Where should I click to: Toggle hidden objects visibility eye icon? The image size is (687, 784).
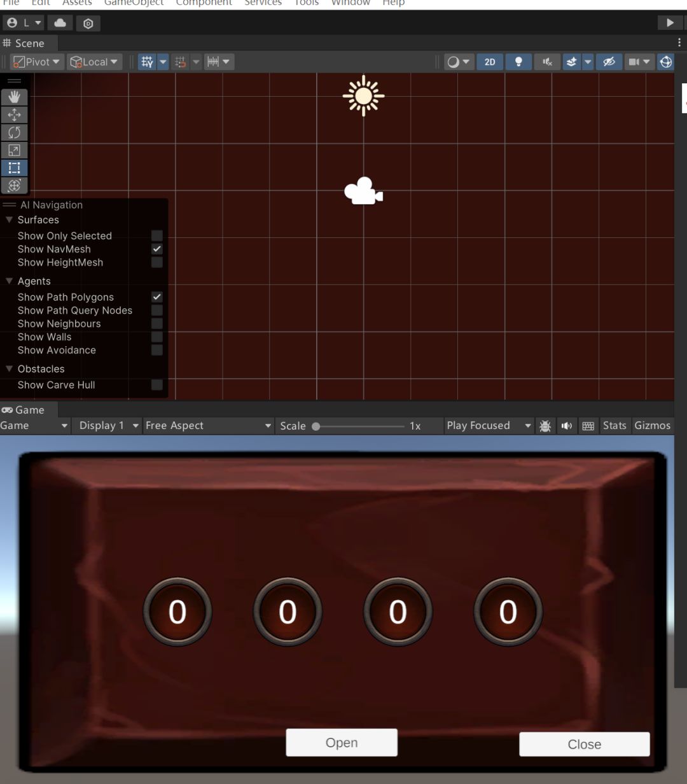(609, 62)
